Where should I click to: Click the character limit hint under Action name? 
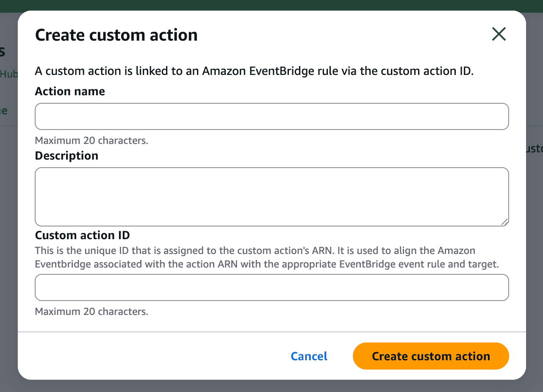(91, 141)
